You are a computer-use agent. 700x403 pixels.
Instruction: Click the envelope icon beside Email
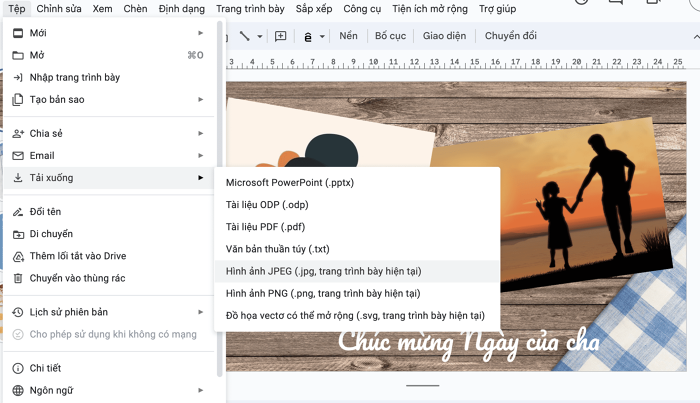tap(18, 156)
